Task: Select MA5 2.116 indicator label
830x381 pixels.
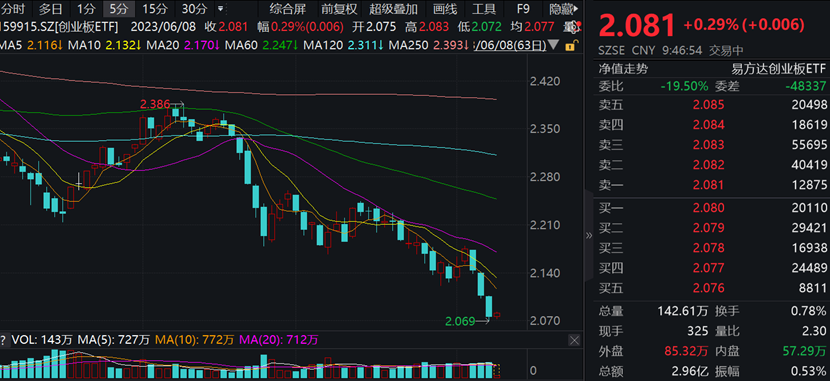Action: 32,46
